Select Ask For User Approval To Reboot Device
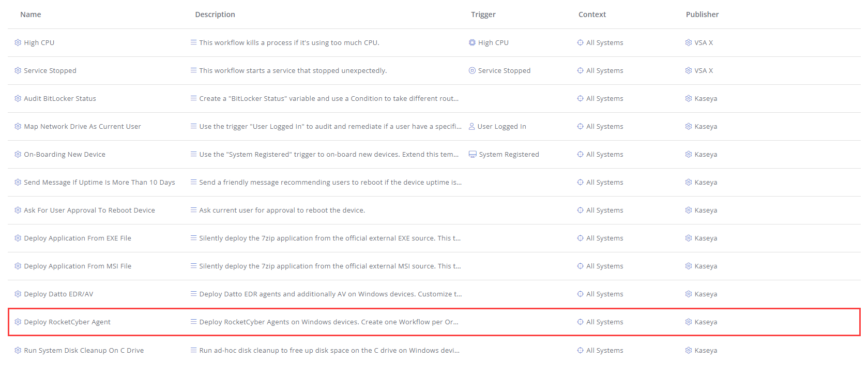This screenshot has height=375, width=868. click(x=89, y=210)
